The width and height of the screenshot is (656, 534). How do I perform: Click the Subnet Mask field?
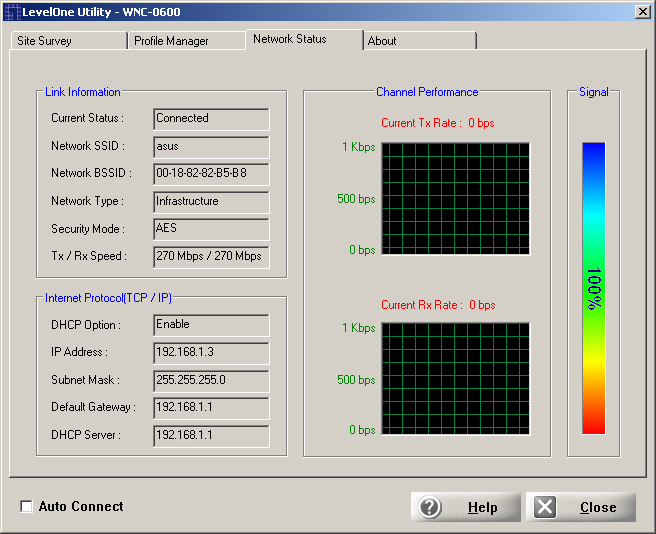pyautogui.click(x=211, y=381)
